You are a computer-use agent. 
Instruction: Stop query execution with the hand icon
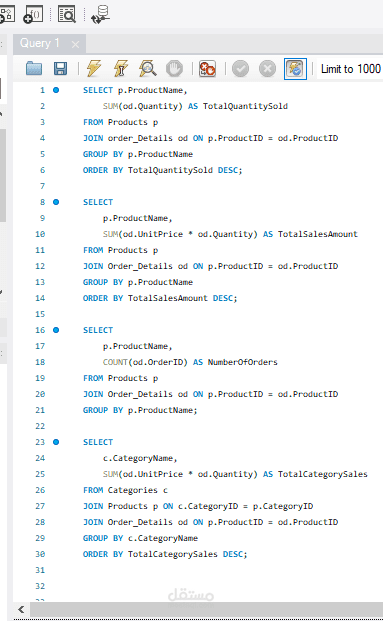coord(174,69)
